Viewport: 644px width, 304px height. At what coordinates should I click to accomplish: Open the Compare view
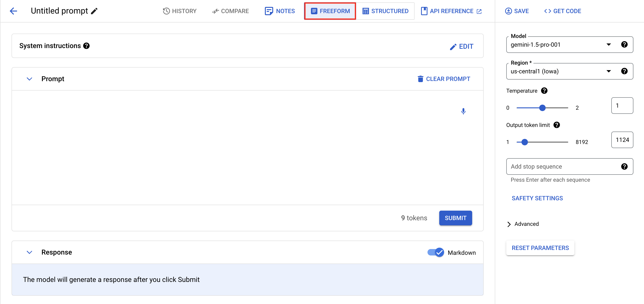[x=230, y=11]
